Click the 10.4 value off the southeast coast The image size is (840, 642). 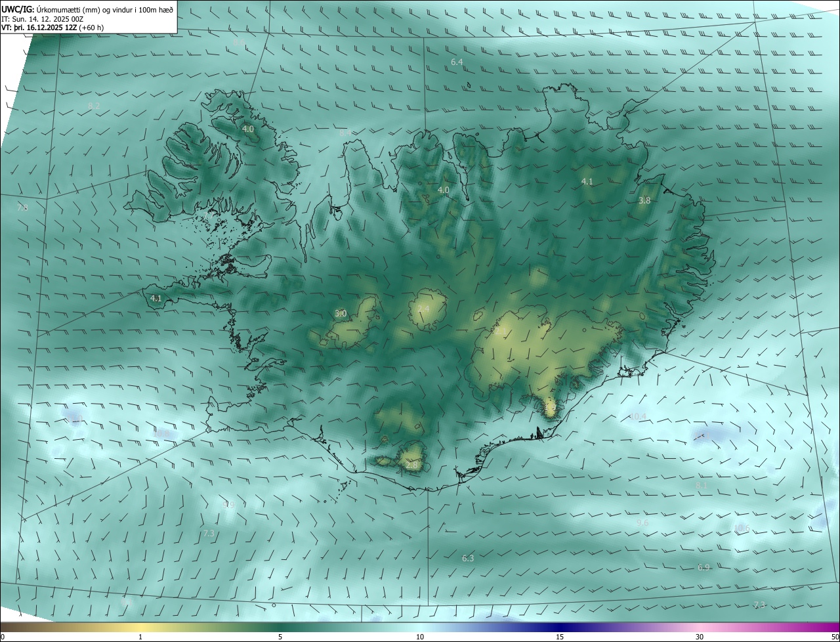click(638, 416)
